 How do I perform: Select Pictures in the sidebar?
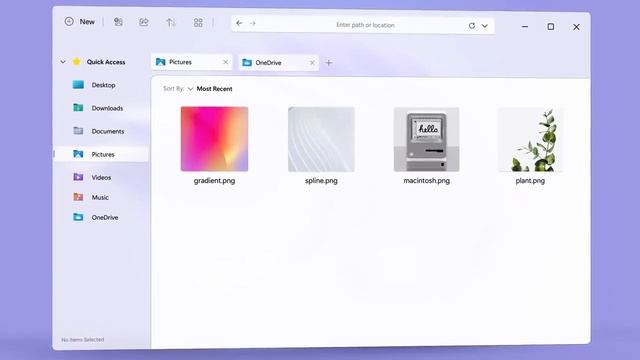101,154
